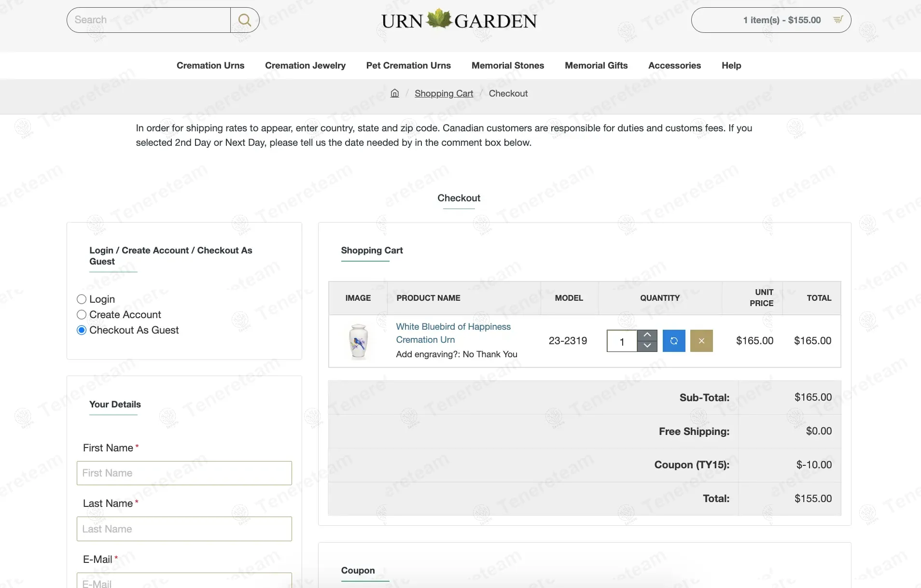Follow the Shopping Cart breadcrumb link
This screenshot has width=921, height=588.
[444, 94]
